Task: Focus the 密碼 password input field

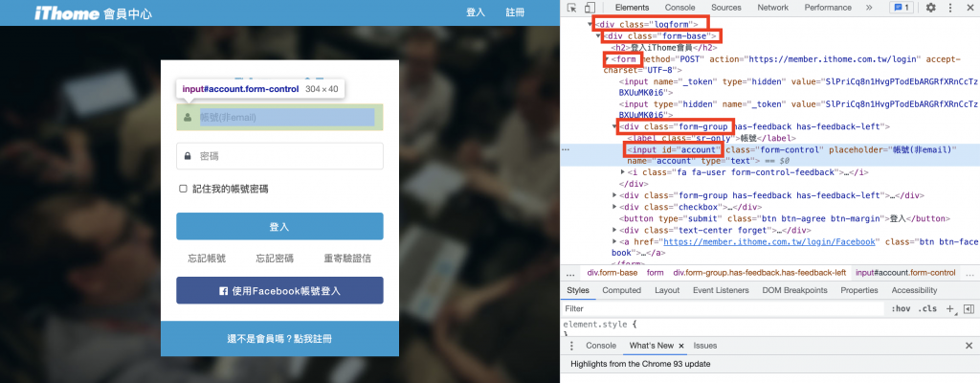Action: click(x=279, y=156)
